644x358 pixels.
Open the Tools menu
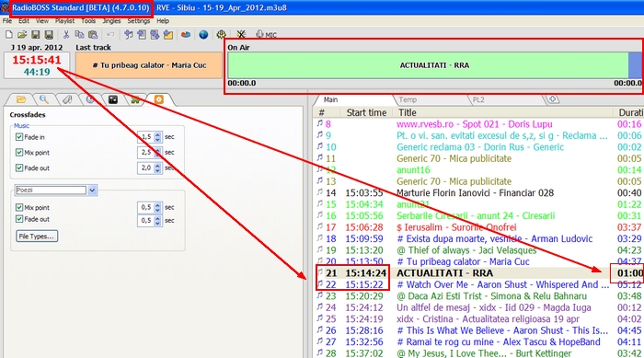click(x=88, y=21)
